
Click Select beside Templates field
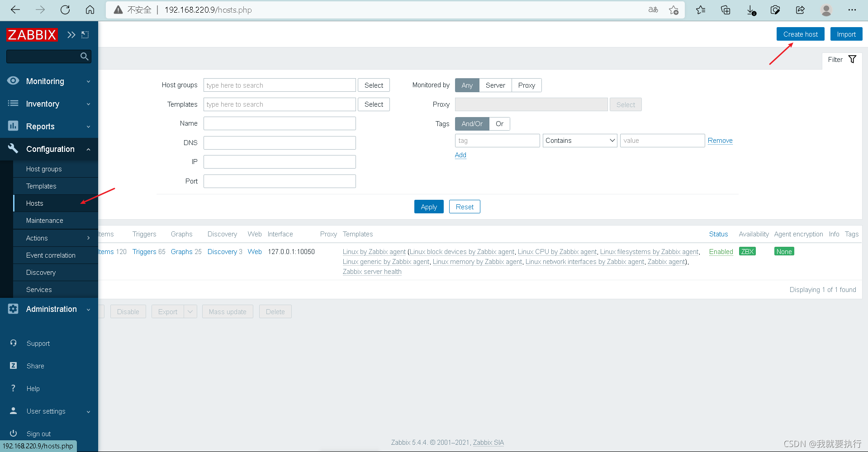(374, 104)
